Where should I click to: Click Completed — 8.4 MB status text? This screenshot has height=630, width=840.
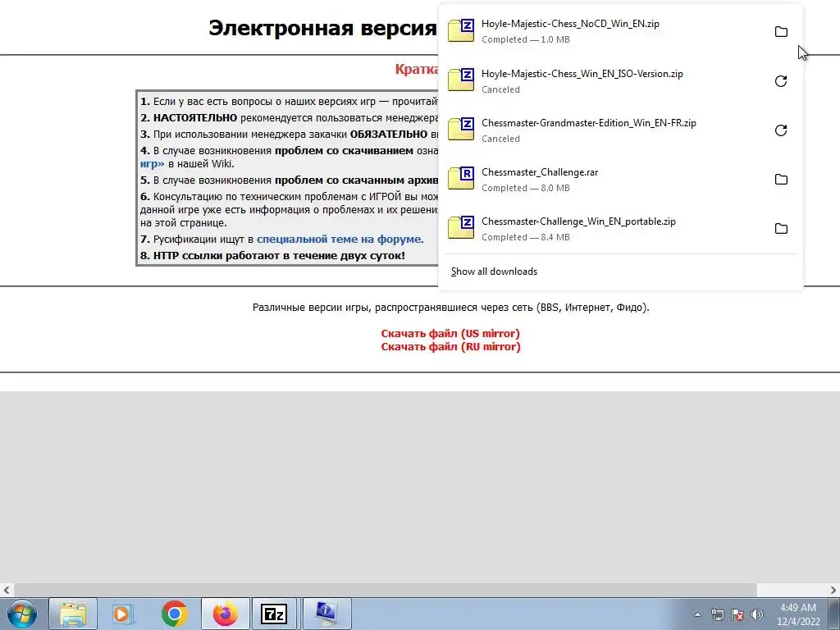click(526, 237)
